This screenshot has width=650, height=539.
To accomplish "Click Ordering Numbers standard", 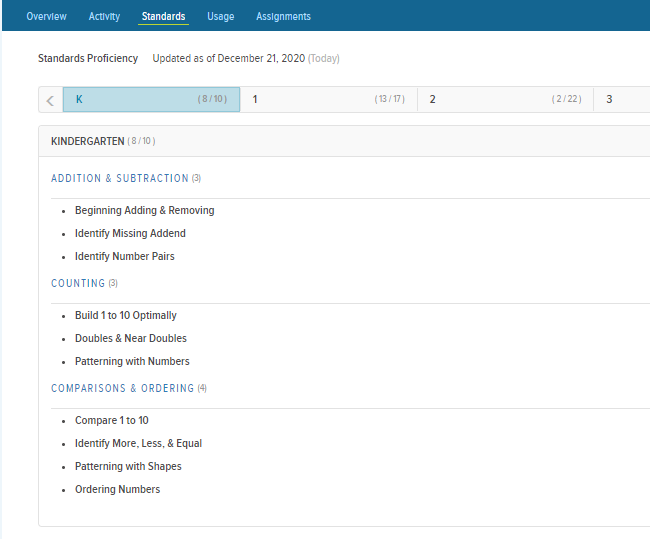I will coord(117,489).
